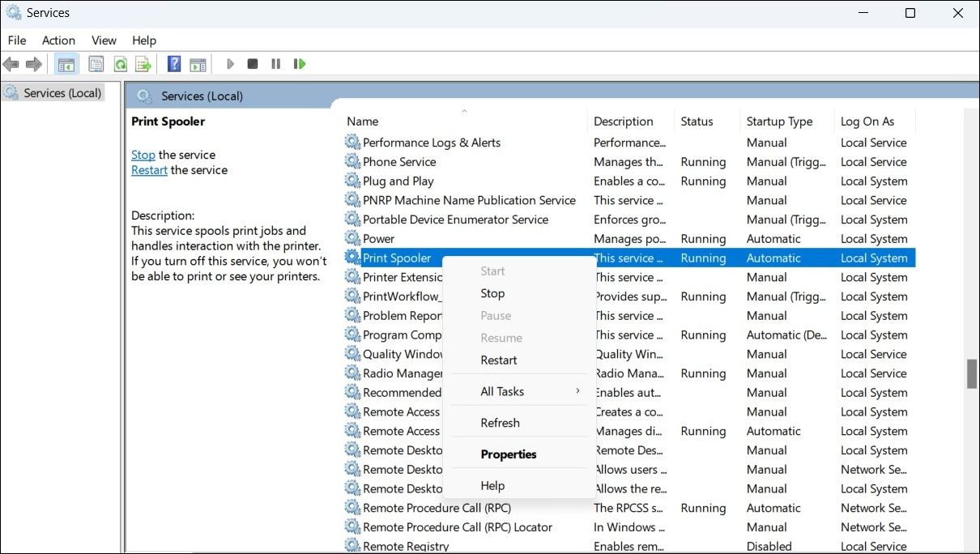Image resolution: width=980 pixels, height=554 pixels.
Task: Click the Stop the service link
Action: 143,155
